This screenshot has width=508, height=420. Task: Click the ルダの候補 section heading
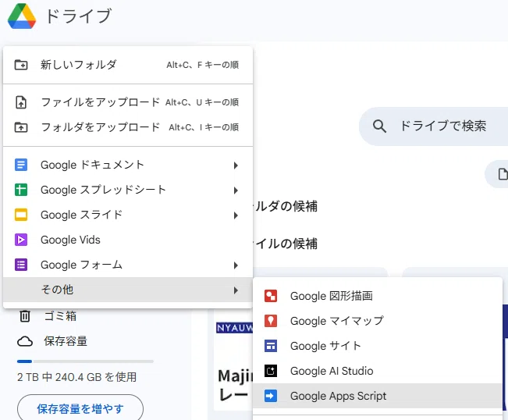coord(286,206)
